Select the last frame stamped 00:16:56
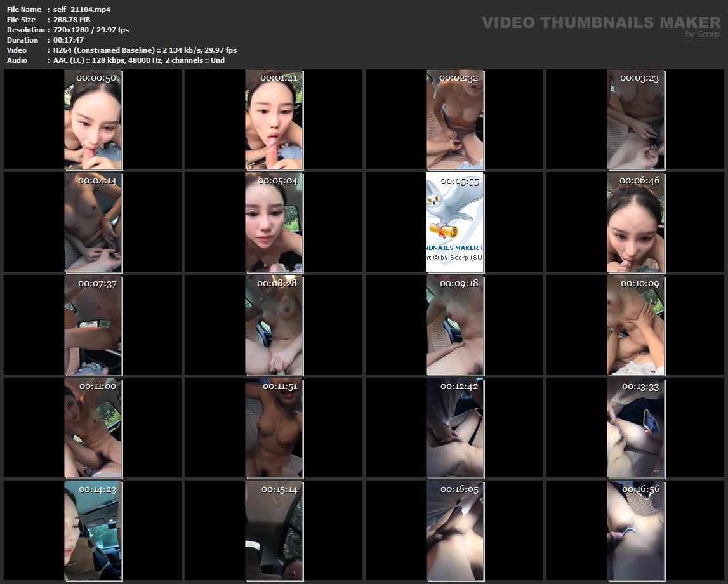 pyautogui.click(x=635, y=531)
